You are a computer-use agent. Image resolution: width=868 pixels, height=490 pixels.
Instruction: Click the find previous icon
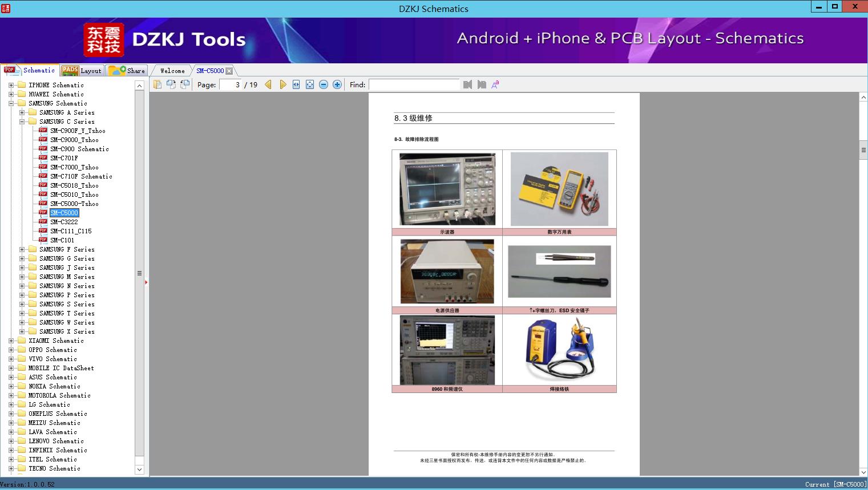click(x=468, y=84)
